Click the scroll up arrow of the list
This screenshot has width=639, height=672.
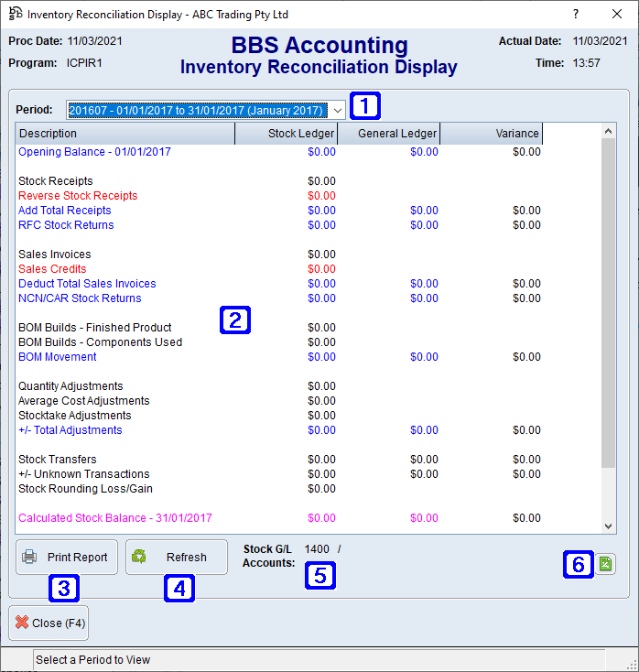pos(608,132)
